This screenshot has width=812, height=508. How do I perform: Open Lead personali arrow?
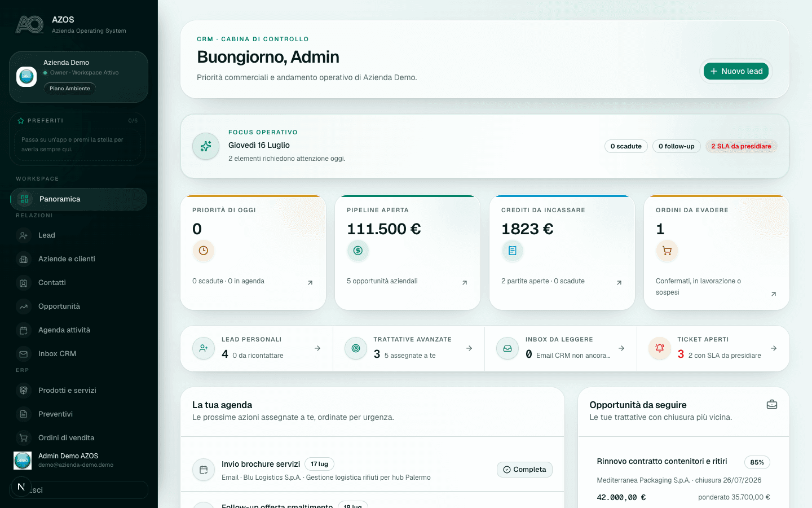317,348
